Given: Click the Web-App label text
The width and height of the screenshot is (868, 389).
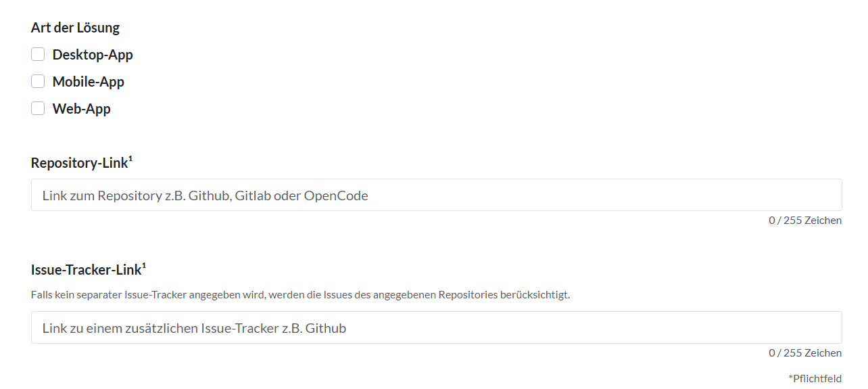Looking at the screenshot, I should click(82, 109).
